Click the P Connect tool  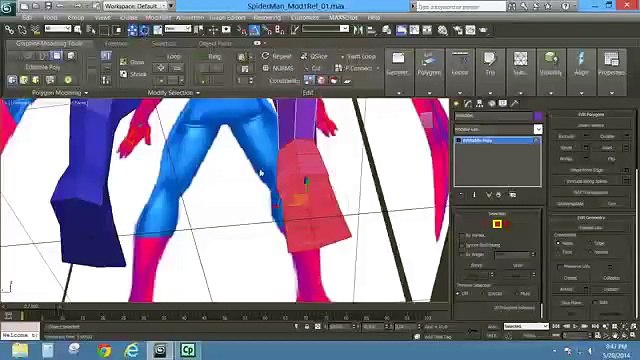pos(353,68)
